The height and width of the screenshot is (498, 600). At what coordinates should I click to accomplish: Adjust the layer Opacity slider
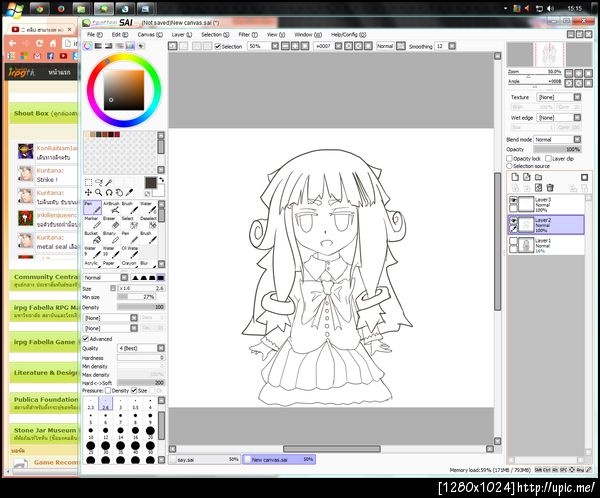click(x=557, y=149)
